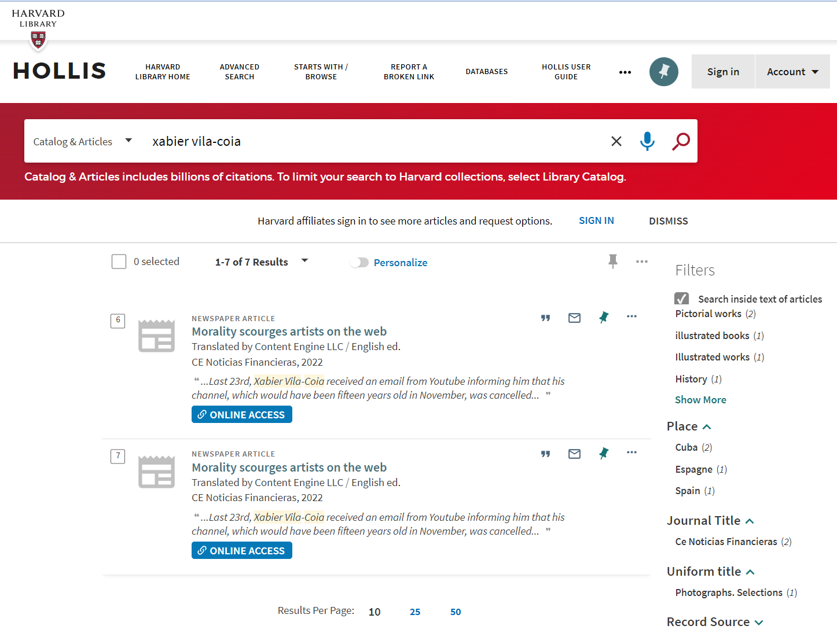Select result 6 checkbox
The height and width of the screenshot is (644, 837).
click(118, 321)
